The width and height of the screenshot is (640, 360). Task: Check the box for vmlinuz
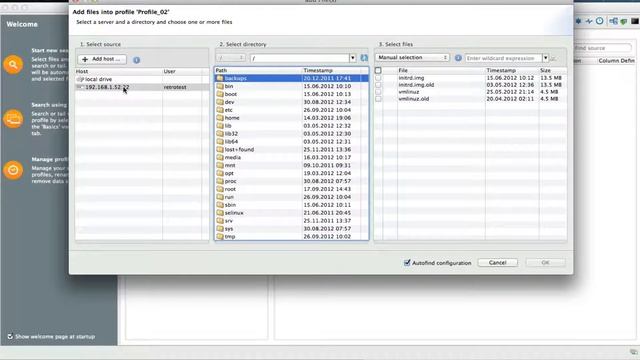coord(378,92)
